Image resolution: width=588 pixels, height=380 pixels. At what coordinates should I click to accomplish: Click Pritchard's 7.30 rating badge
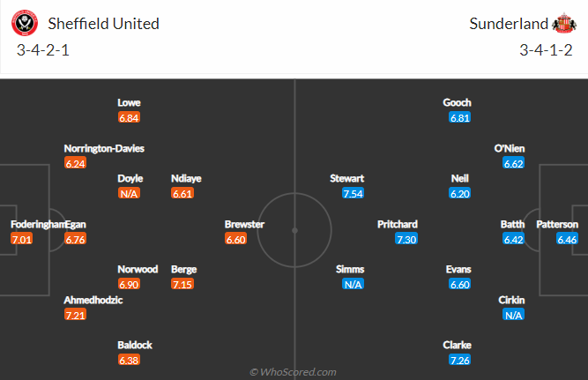point(406,239)
